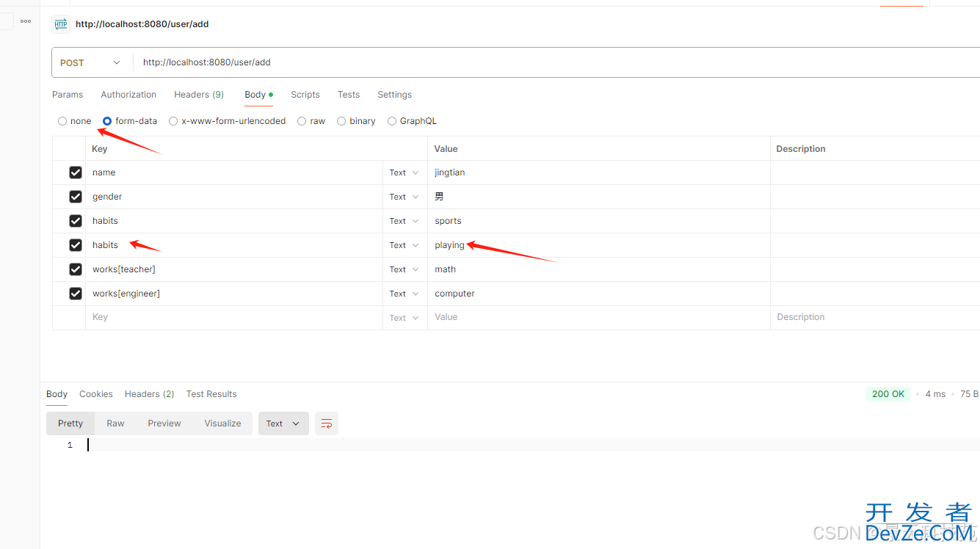
Task: Switch to the Tests tab
Action: point(349,95)
